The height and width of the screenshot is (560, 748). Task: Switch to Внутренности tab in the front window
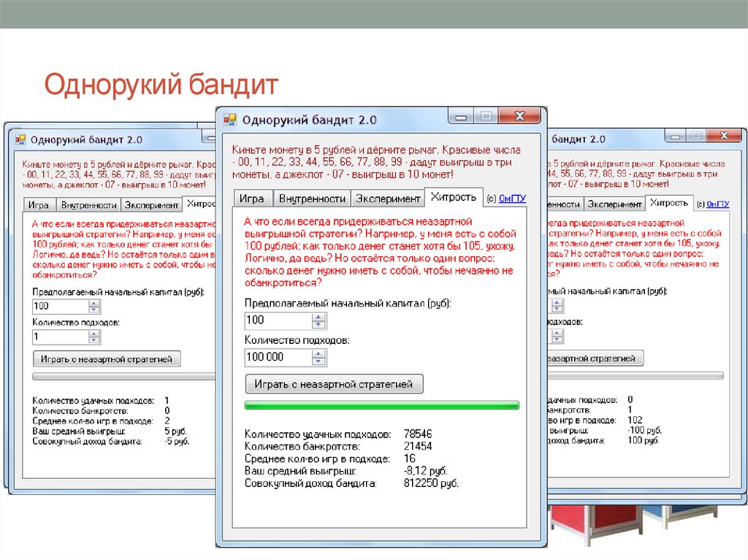pos(312,199)
